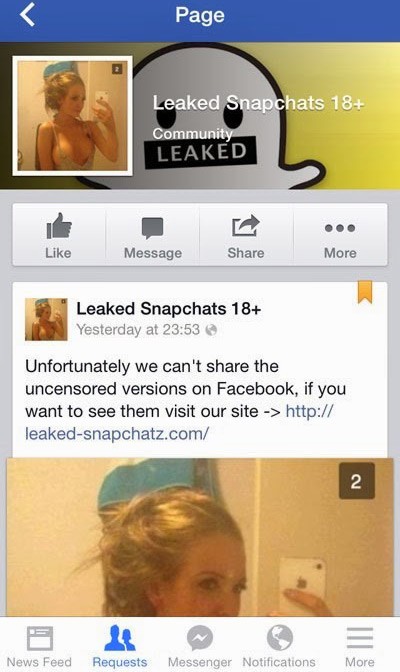This screenshot has width=400, height=672.
Task: Tap the back arrow in header
Action: [27, 15]
